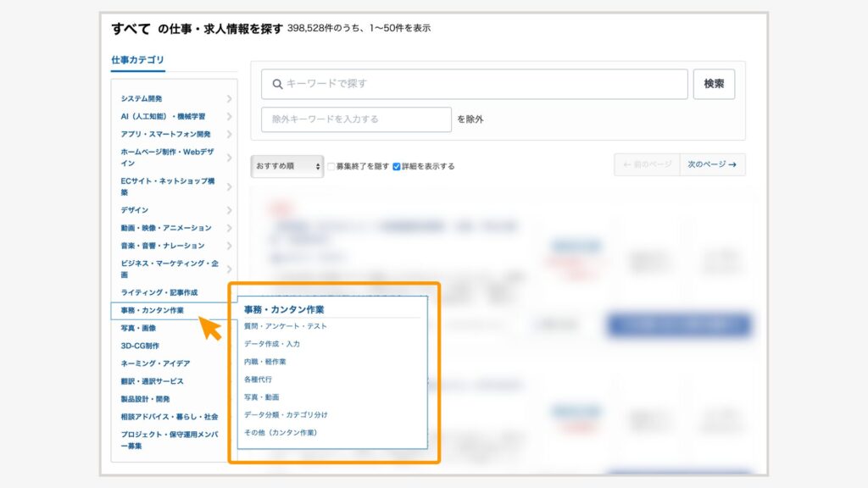868x488 pixels.
Task: Select the 仕事カテゴリ tab
Action: 138,60
